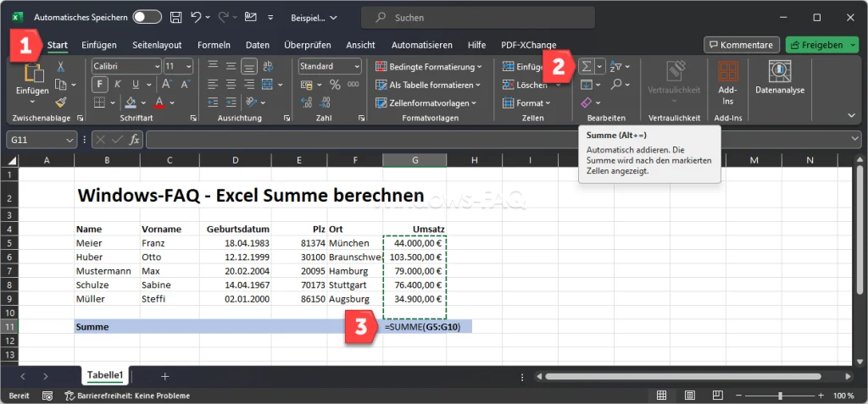Center text horizontally in cell
The width and height of the screenshot is (868, 404).
click(231, 85)
